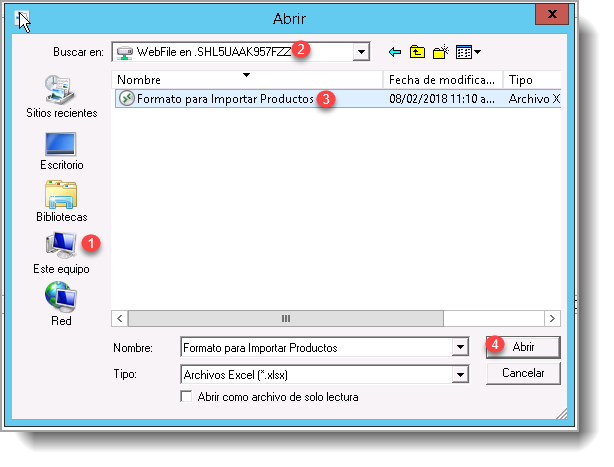Go to Escritorio in the places bar
This screenshot has height=467, width=614.
[x=61, y=151]
